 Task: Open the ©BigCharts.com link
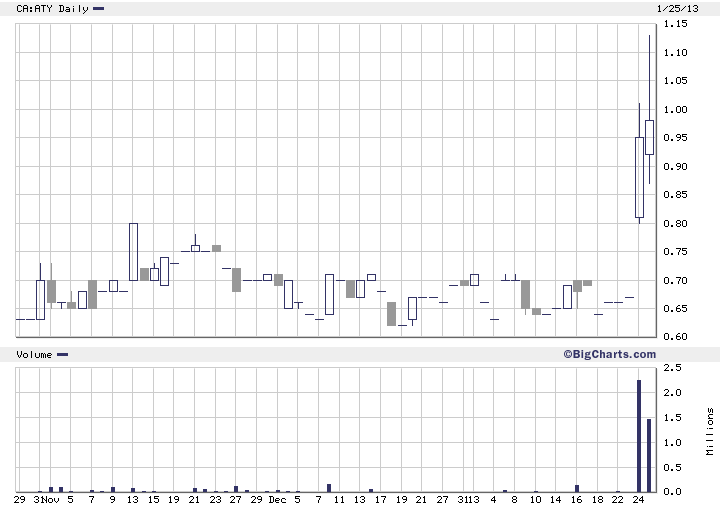[x=610, y=354]
